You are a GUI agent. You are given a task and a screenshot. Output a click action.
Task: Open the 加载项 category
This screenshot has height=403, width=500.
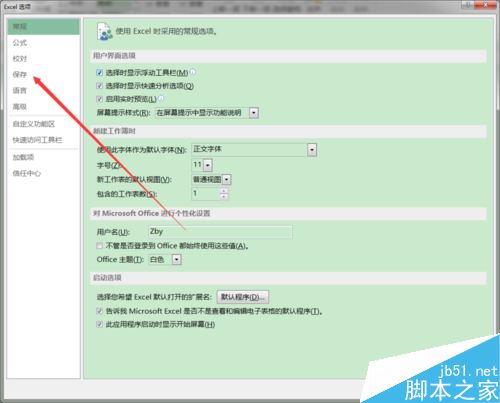pos(23,157)
